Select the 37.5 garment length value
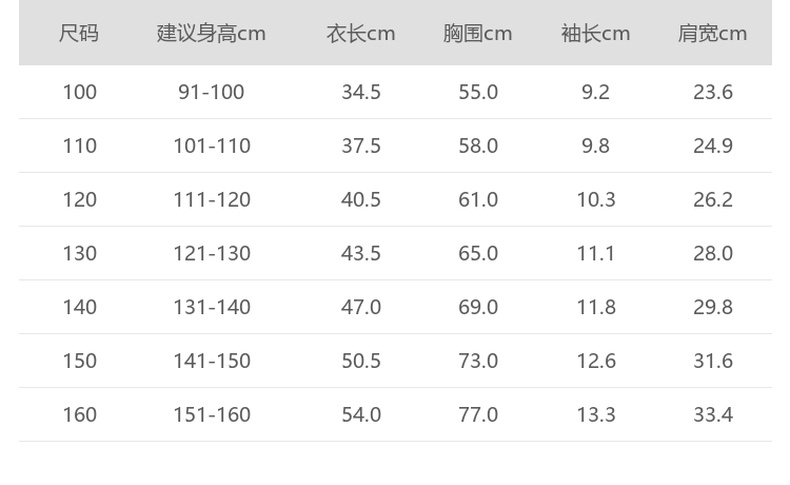The width and height of the screenshot is (790, 485). [361, 146]
